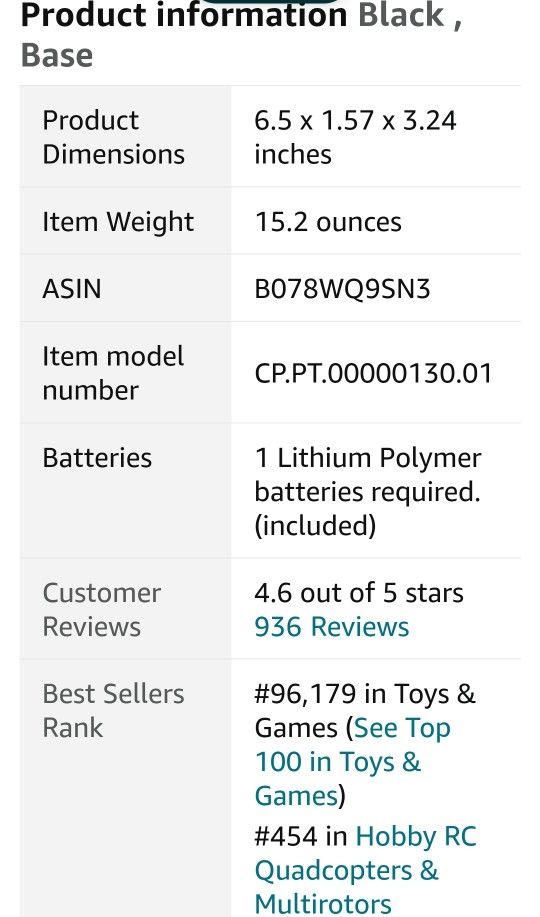Click the Product Dimensions row label
This screenshot has width=540, height=917.
pyautogui.click(x=113, y=137)
